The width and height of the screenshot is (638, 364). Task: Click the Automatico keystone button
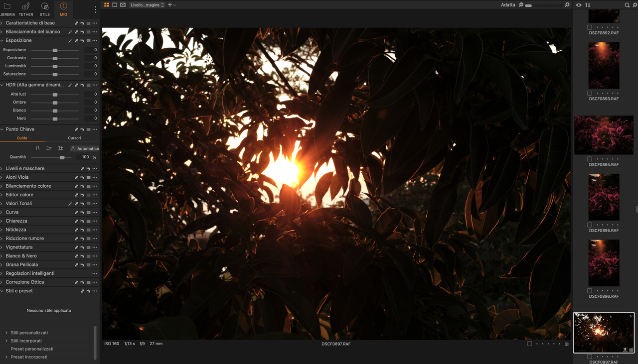pos(84,148)
